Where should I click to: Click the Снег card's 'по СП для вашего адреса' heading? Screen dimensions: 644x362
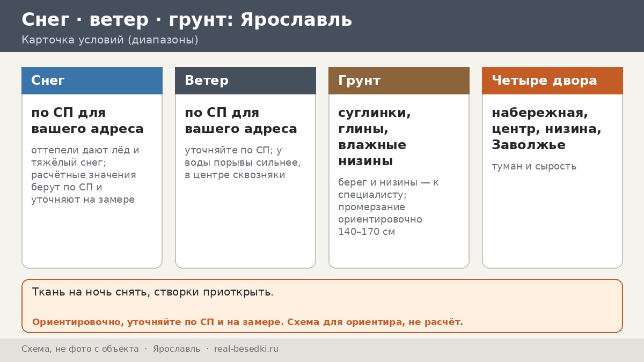click(x=87, y=121)
